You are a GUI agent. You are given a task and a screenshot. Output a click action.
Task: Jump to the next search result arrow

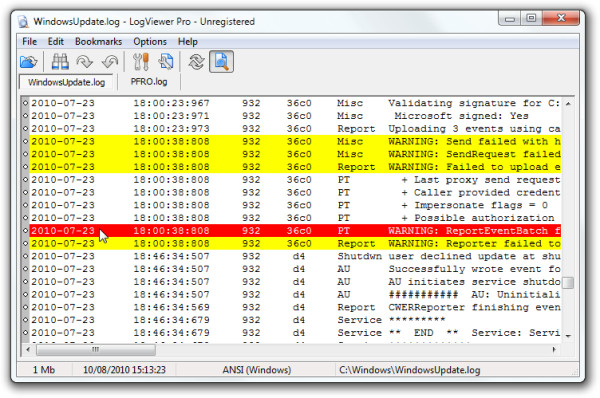(x=84, y=62)
